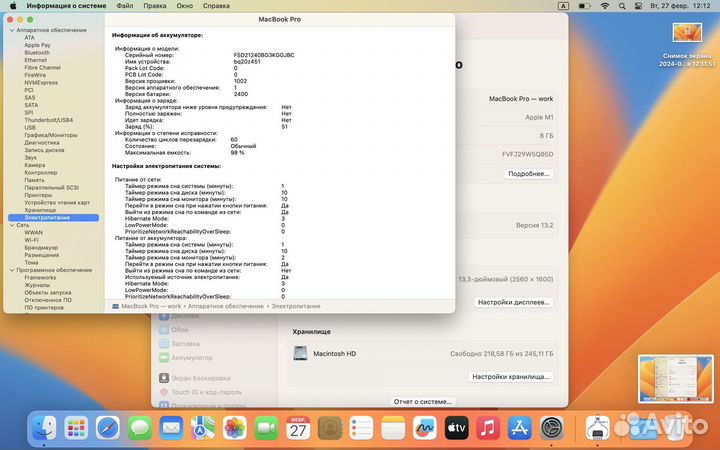Launch Apple TV from Dock
The height and width of the screenshot is (450, 720).
[456, 428]
